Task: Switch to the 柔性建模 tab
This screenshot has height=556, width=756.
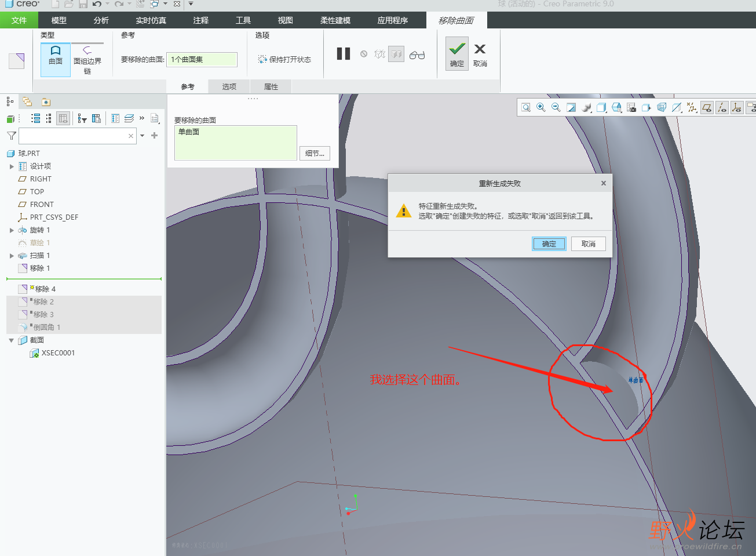Action: (335, 20)
